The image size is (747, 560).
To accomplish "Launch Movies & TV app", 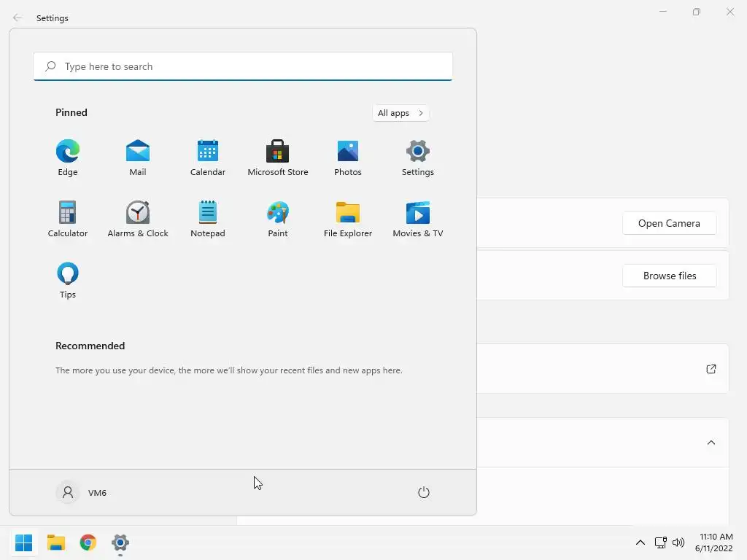I will pos(418,219).
